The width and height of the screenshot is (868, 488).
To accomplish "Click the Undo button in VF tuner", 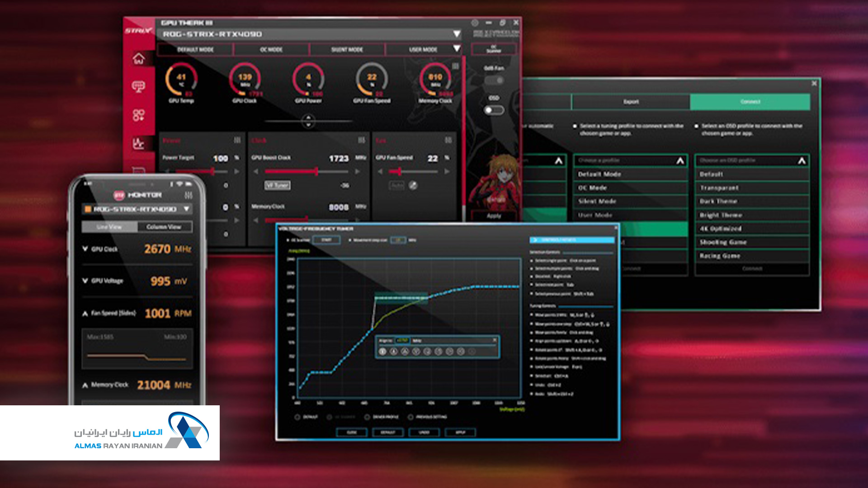I will (424, 432).
